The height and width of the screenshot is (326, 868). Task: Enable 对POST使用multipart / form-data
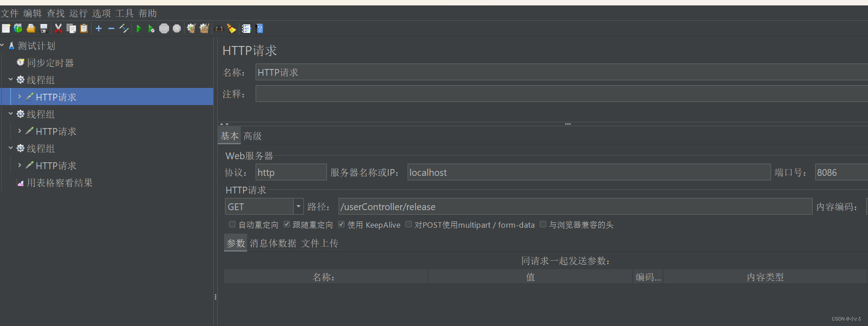pos(409,224)
